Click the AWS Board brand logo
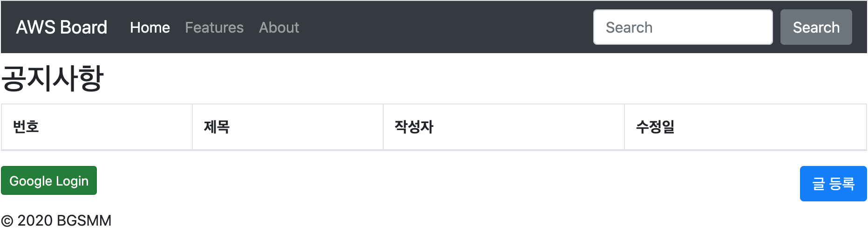This screenshot has width=868, height=248. 61,28
